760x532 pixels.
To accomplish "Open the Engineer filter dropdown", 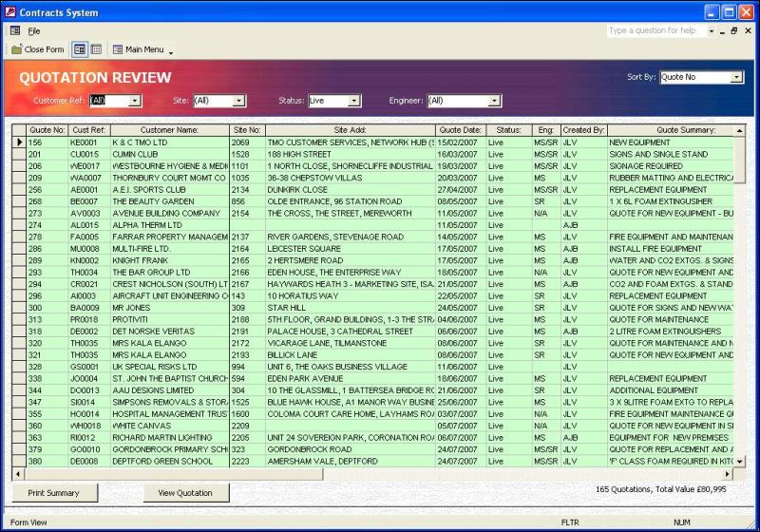I will tap(494, 101).
